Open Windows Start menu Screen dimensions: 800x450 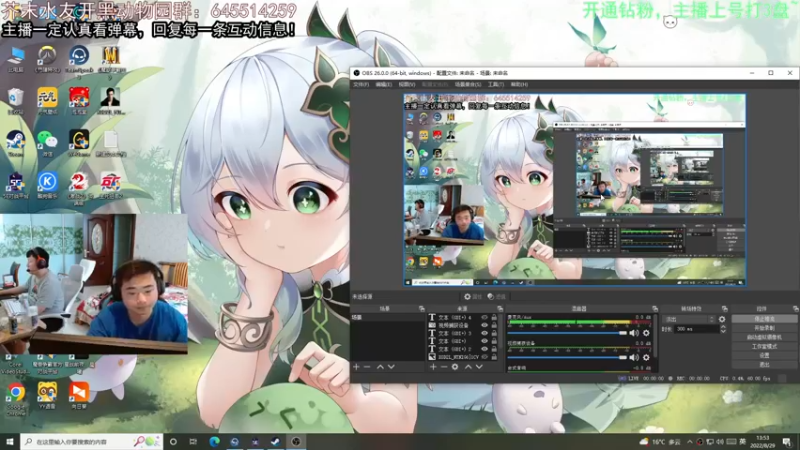coord(10,441)
